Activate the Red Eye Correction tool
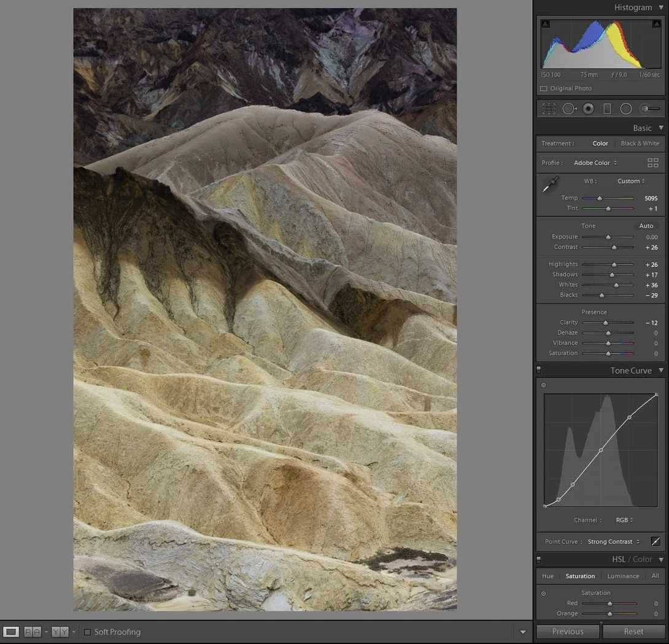The width and height of the screenshot is (669, 644). click(589, 109)
